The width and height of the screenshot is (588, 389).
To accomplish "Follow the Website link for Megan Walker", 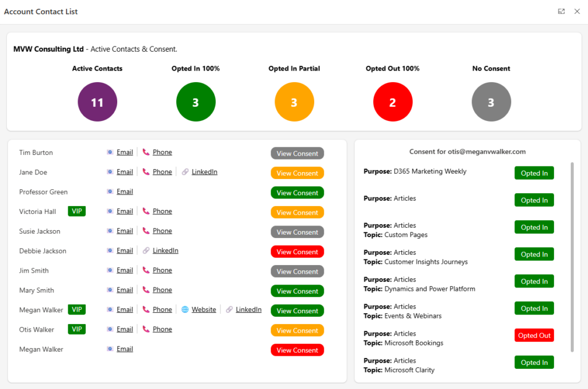I will 204,310.
